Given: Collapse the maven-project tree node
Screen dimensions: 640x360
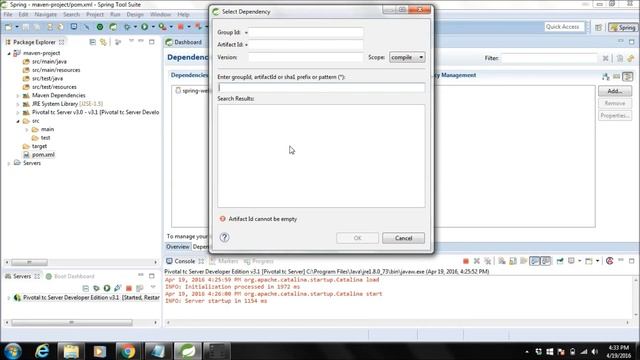Looking at the screenshot, I should tap(9, 53).
